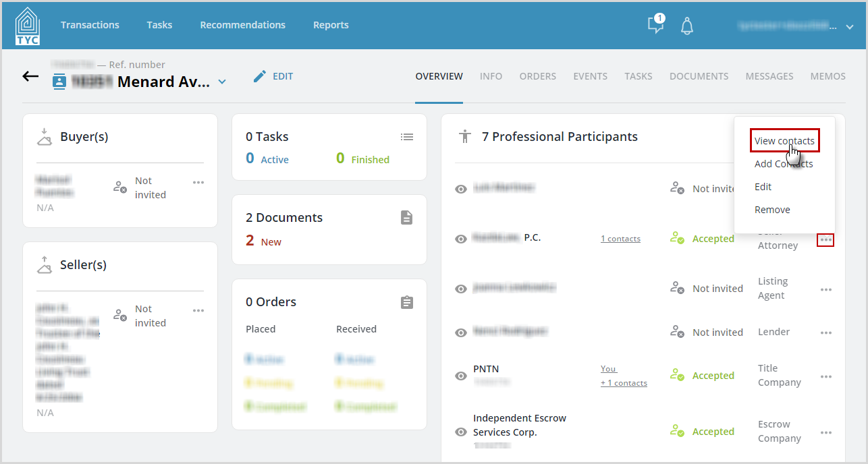Viewport: 868px width, 464px height.
Task: Switch to the ORDERS tab
Action: click(x=538, y=76)
